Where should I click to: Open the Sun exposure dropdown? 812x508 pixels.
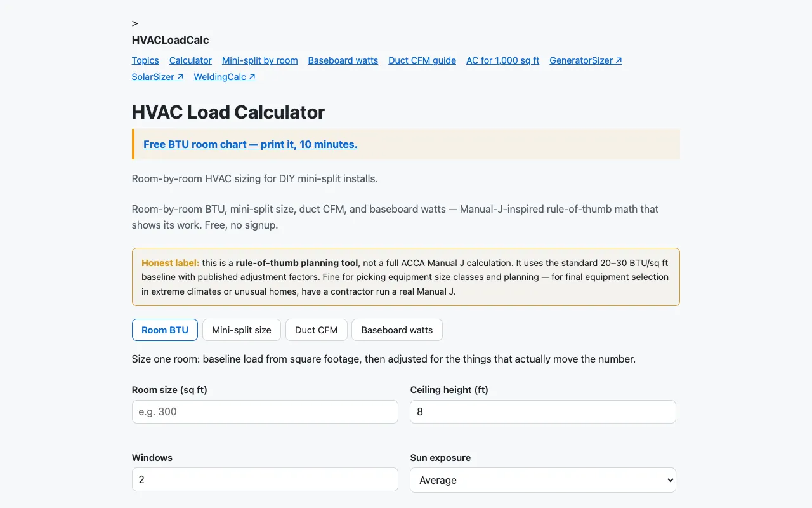click(x=543, y=480)
